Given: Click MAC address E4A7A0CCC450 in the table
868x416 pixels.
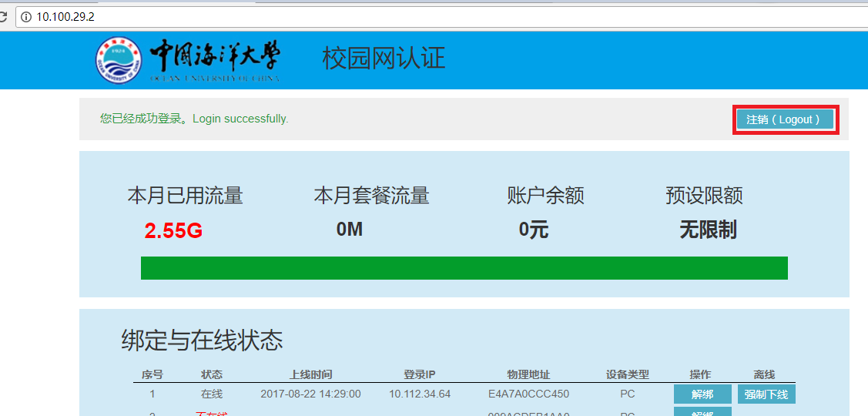Looking at the screenshot, I should [528, 394].
